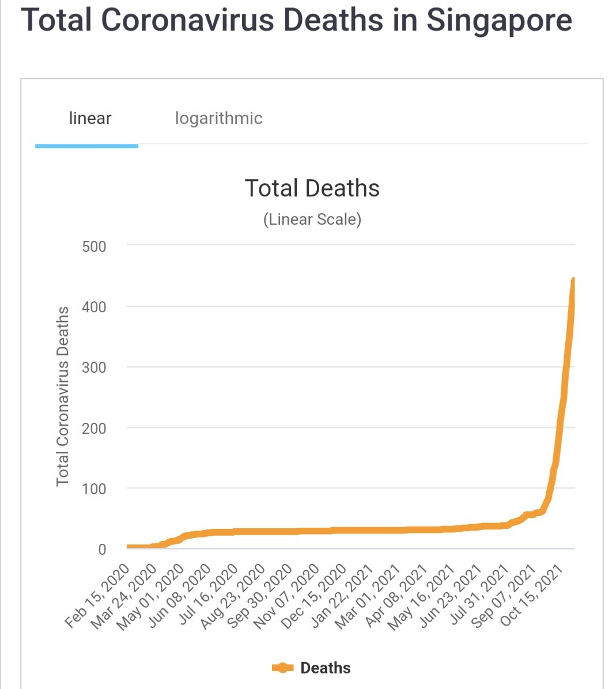The image size is (616, 689).
Task: Click the page heading about Singapore deaths
Action: click(x=296, y=20)
